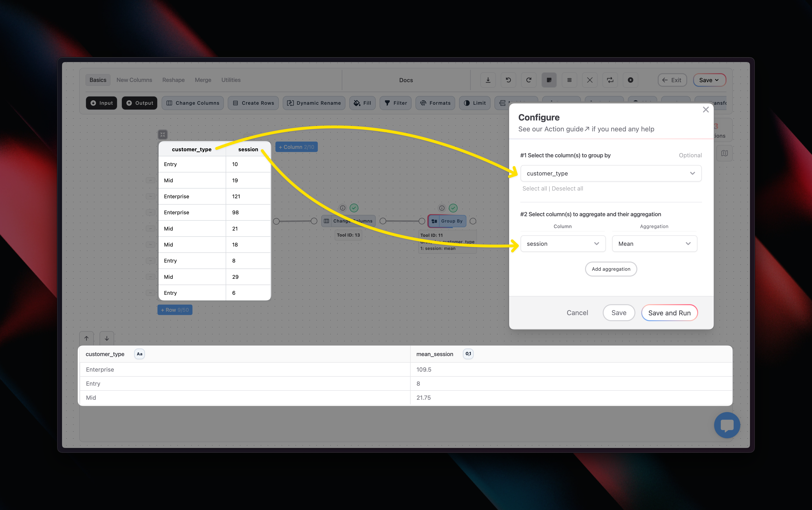Switch to the Basics tab
812x510 pixels.
click(98, 80)
